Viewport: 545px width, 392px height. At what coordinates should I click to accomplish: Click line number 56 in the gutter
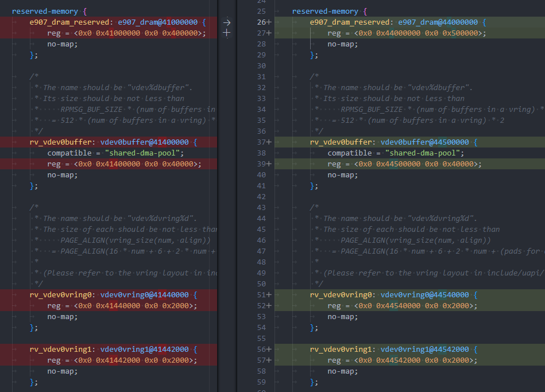click(x=262, y=350)
